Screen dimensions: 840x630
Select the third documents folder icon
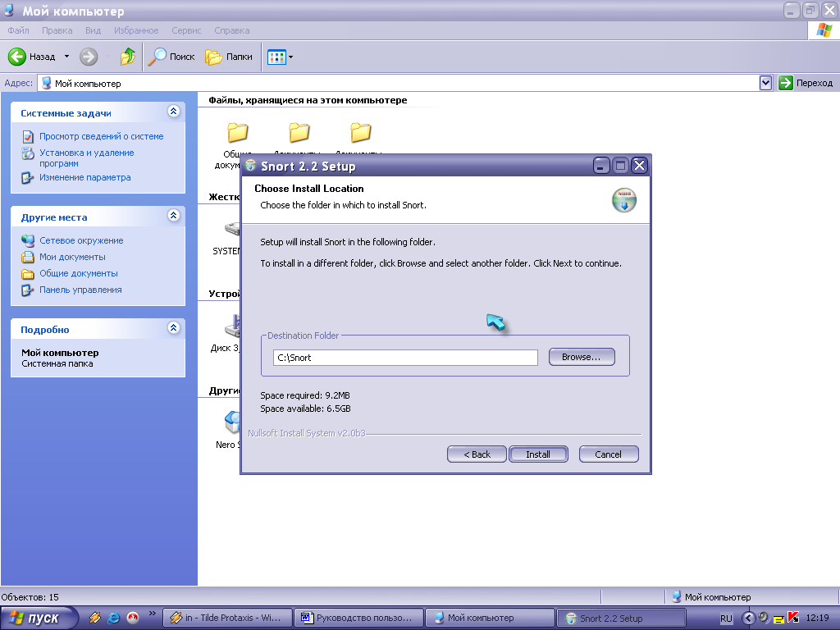click(x=361, y=132)
